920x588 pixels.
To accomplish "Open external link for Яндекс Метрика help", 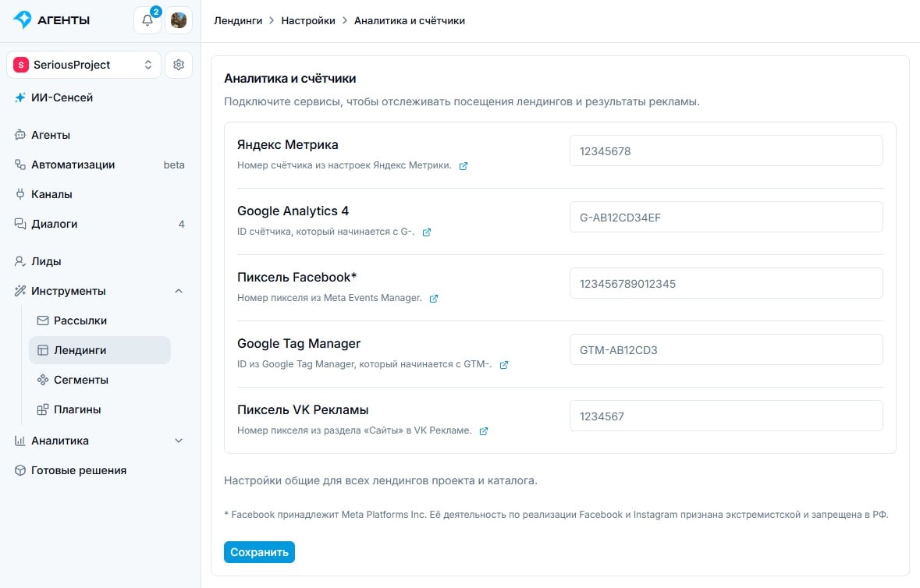I will pos(463,166).
